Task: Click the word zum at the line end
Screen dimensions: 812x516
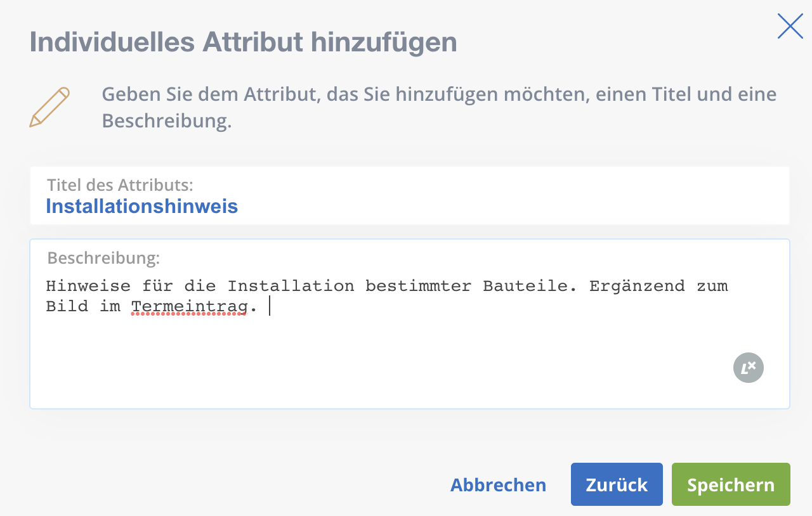Action: (x=712, y=287)
